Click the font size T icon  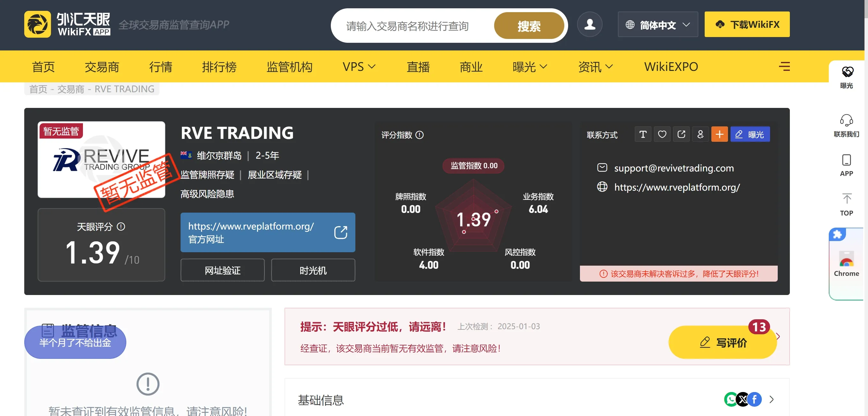(642, 134)
